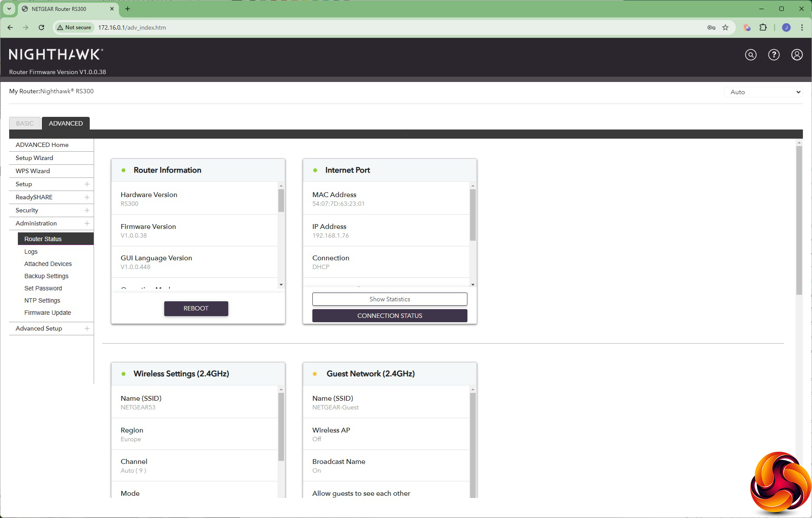Screen dimensions: 812x518
Task: Open the browser extensions puzzle icon
Action: click(x=763, y=27)
